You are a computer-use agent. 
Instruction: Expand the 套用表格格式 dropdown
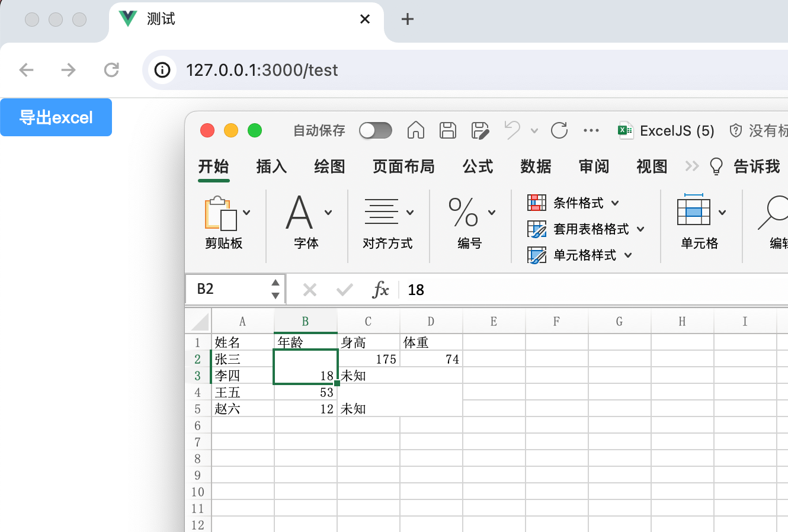tap(640, 229)
